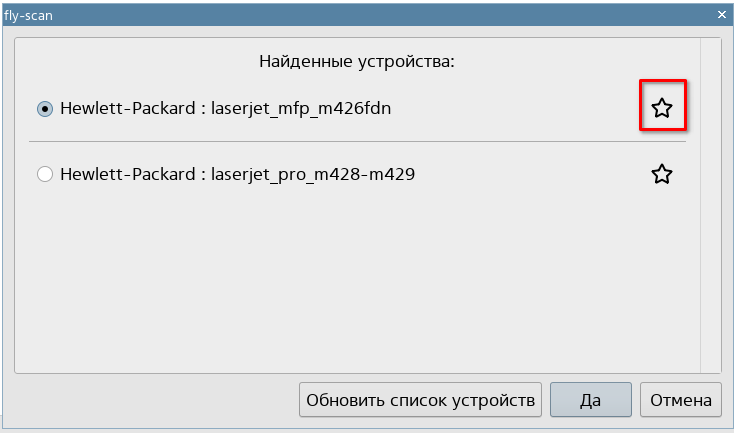Click the laserjet_pro_m428-m429 model name text
The image size is (735, 433).
[313, 175]
